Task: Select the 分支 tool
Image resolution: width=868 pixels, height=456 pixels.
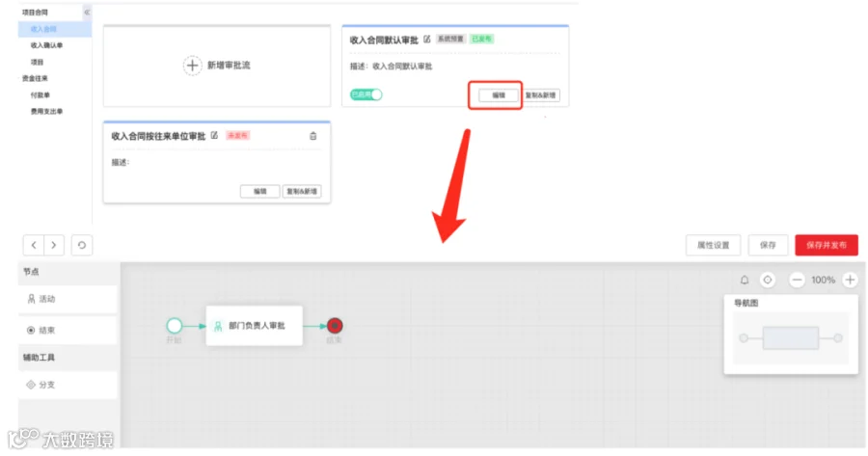Action: pyautogui.click(x=68, y=385)
